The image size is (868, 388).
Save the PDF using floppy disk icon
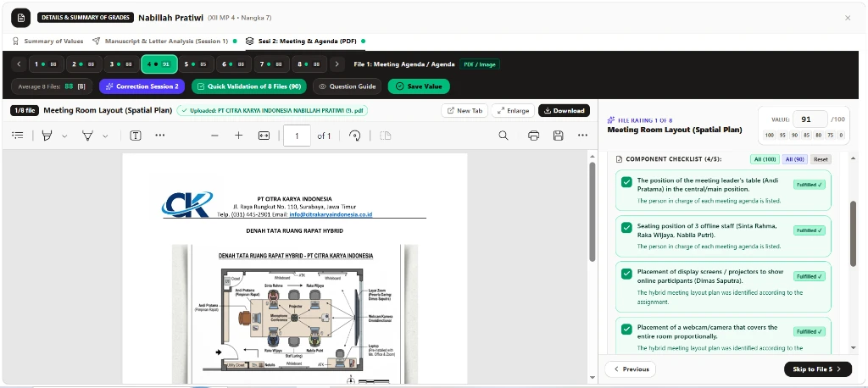click(x=558, y=136)
